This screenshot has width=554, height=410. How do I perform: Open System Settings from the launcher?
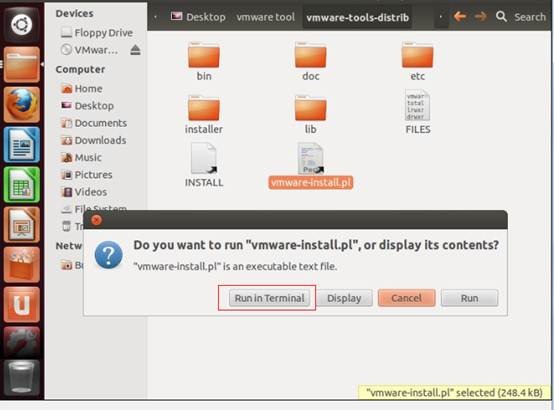[x=22, y=341]
